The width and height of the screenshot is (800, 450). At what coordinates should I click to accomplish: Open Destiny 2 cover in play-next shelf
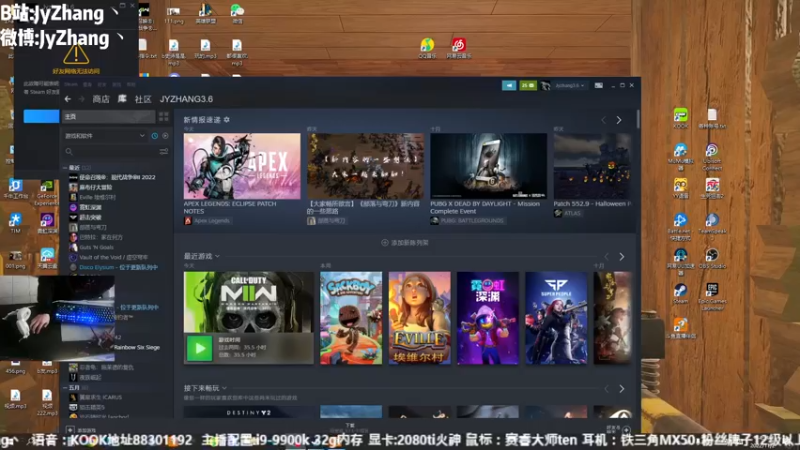pyautogui.click(x=249, y=412)
